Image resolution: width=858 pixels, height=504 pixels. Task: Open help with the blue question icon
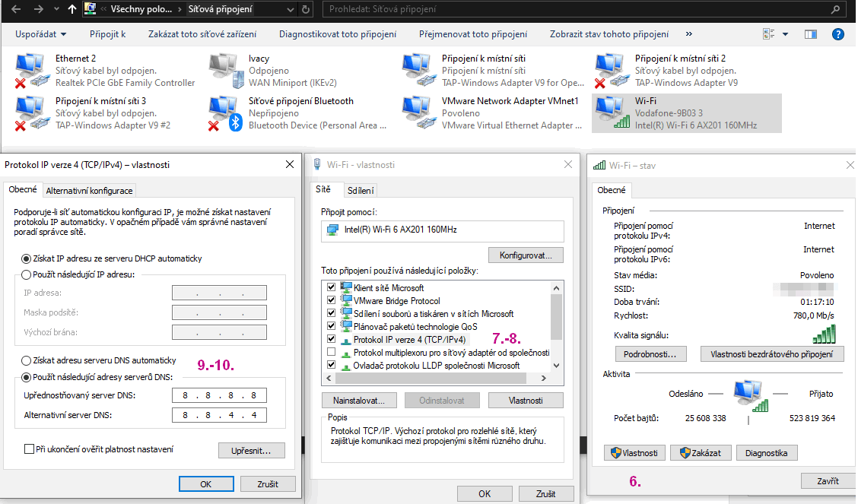838,34
